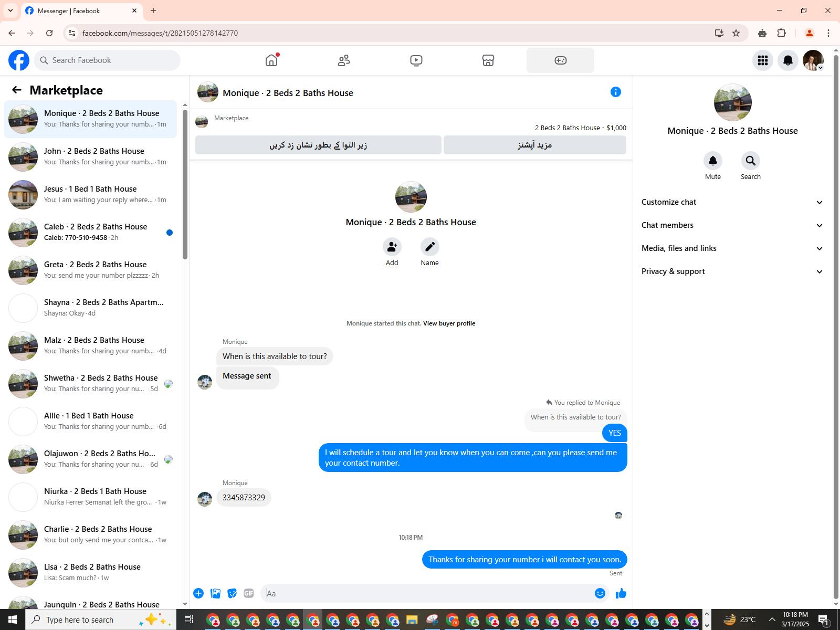This screenshot has height=630, width=840.
Task: Click the conversation list scrollbar
Action: [185, 184]
